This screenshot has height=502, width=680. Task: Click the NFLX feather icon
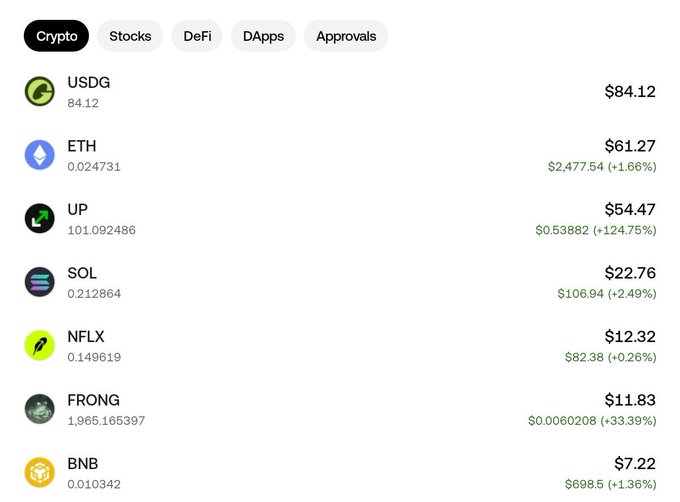pyautogui.click(x=39, y=346)
